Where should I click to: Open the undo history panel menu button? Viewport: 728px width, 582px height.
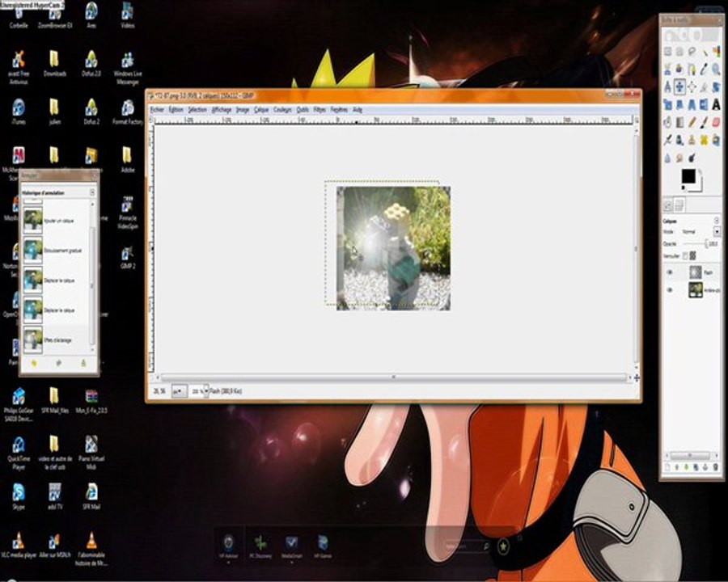click(x=92, y=192)
